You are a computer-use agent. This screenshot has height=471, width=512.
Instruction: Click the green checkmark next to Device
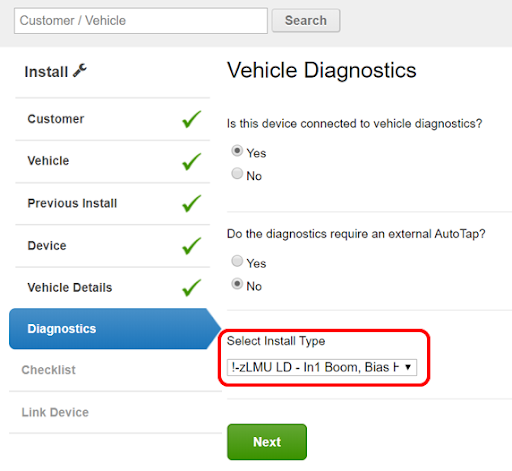pyautogui.click(x=192, y=246)
